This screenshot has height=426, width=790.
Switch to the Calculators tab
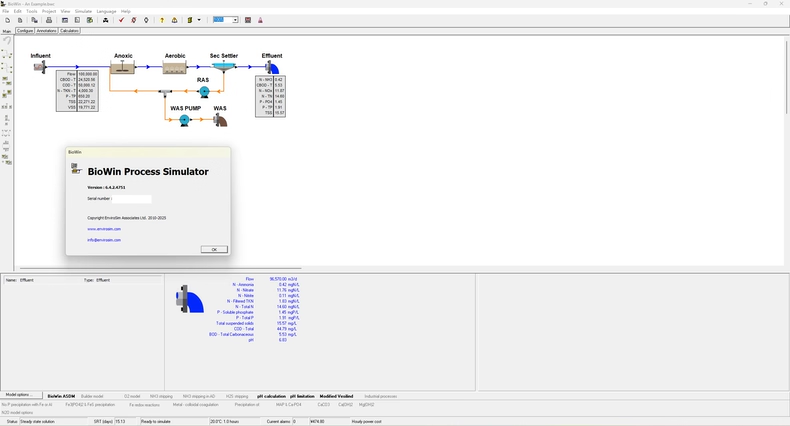pyautogui.click(x=69, y=31)
